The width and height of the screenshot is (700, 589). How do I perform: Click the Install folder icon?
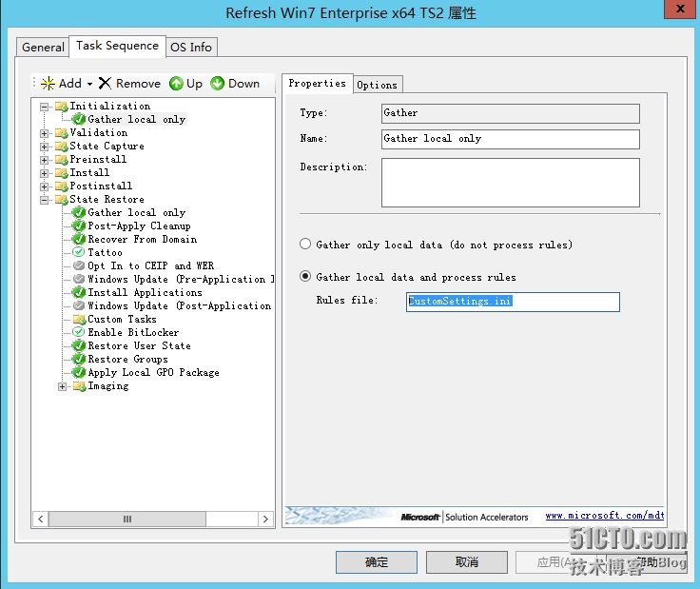pyautogui.click(x=61, y=173)
